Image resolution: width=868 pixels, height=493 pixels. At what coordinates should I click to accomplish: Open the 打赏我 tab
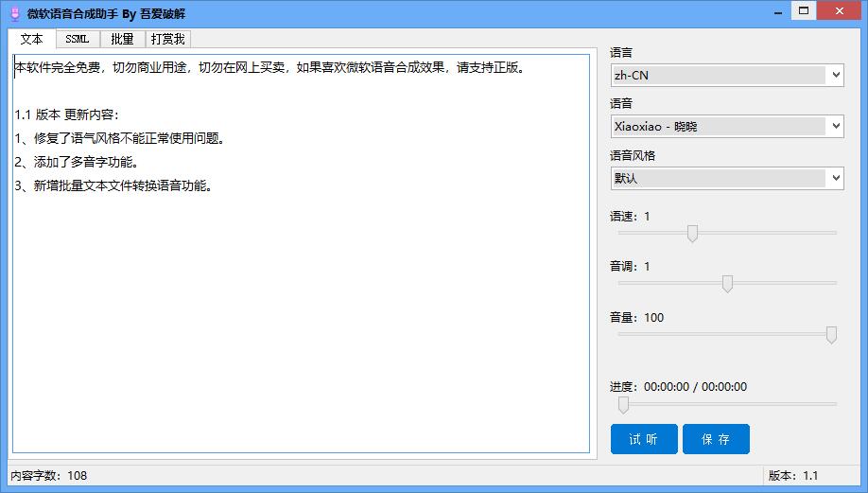click(167, 39)
